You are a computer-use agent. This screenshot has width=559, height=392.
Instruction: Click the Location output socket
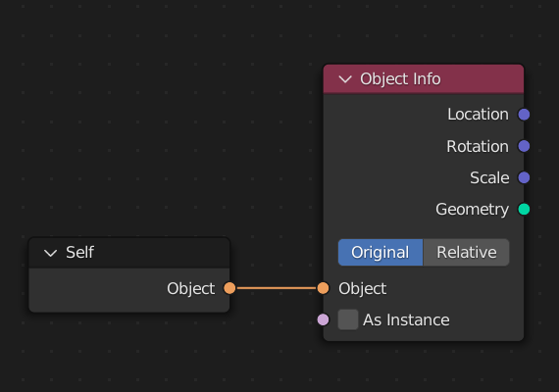(x=524, y=115)
